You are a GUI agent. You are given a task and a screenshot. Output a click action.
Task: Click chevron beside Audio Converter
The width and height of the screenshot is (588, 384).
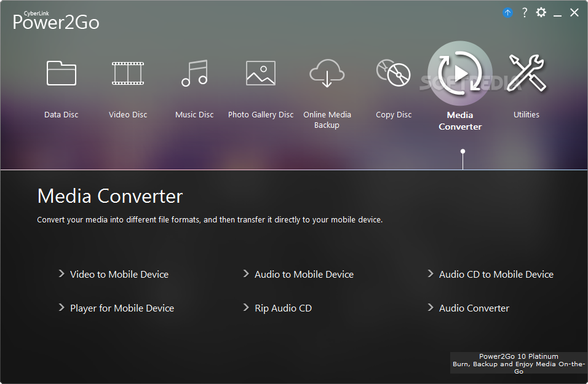(431, 308)
